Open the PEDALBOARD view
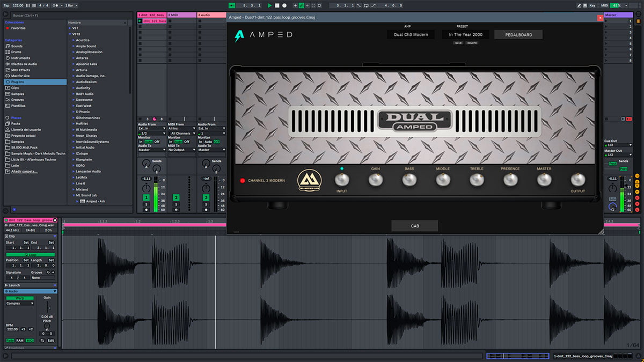Image resolution: width=644 pixels, height=362 pixels. (x=518, y=35)
